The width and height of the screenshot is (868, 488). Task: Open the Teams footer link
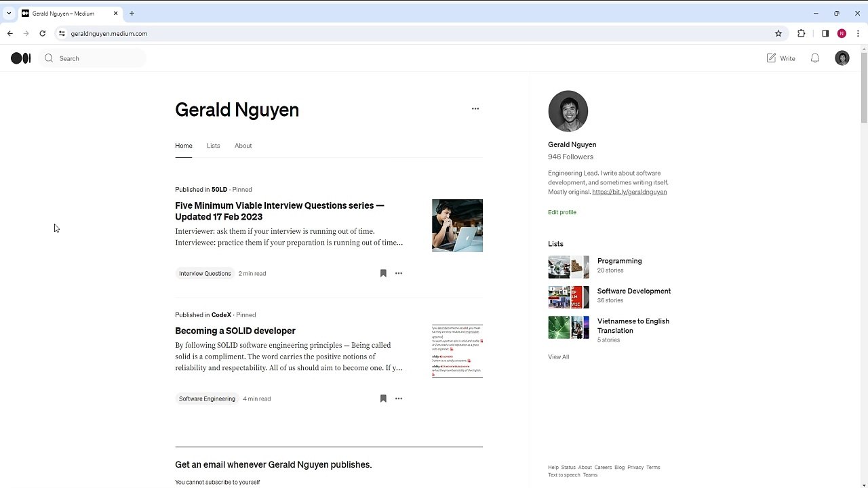590,475
